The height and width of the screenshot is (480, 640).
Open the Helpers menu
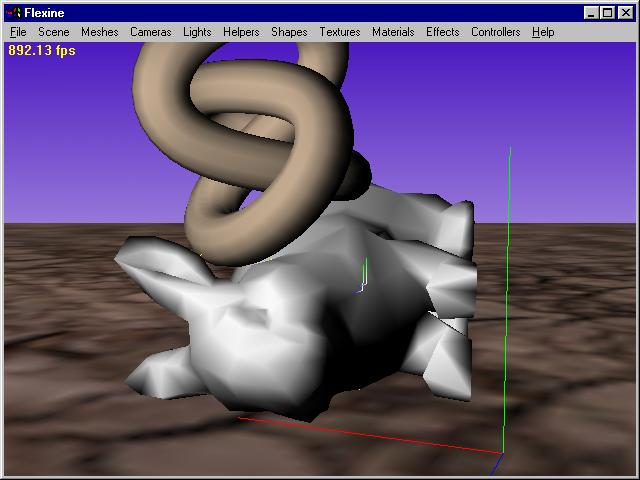pos(241,32)
